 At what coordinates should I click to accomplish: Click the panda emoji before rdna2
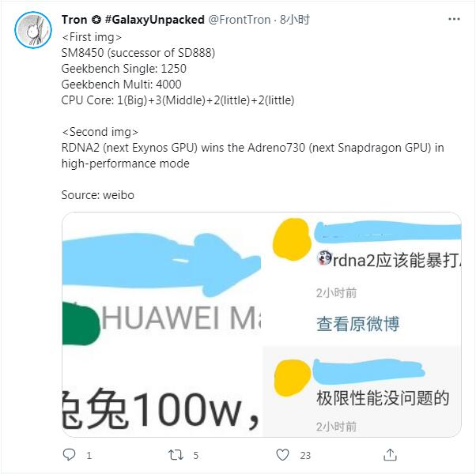click(x=324, y=258)
